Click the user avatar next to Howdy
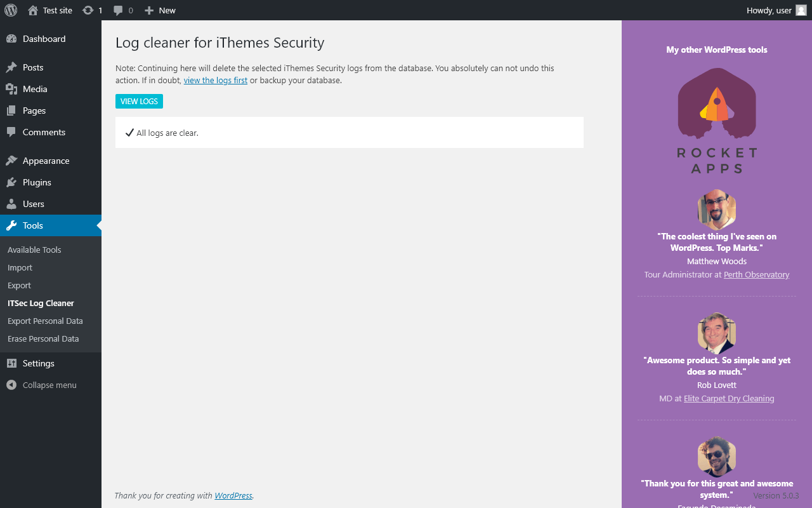The image size is (812, 508). tap(801, 10)
